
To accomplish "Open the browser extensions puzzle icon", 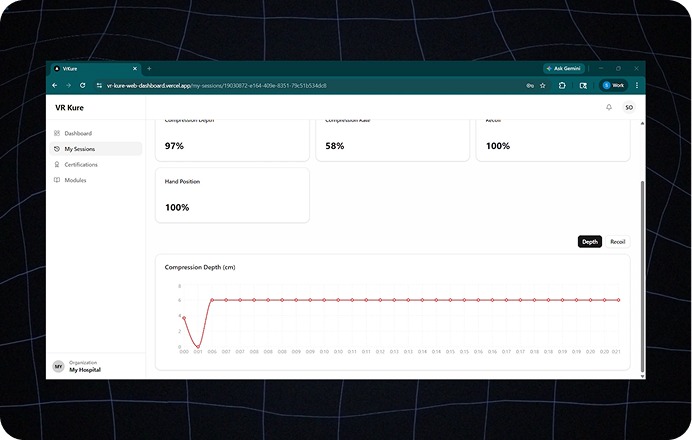I will (x=562, y=86).
